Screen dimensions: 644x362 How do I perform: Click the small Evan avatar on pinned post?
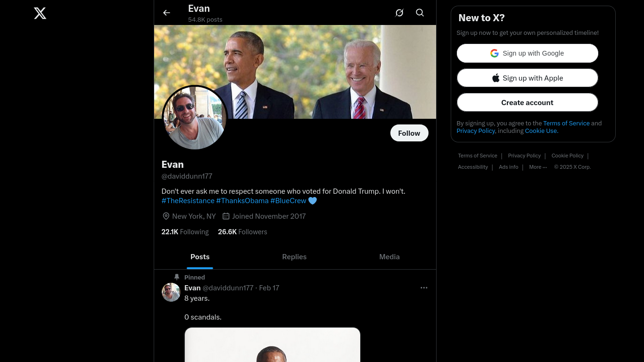coord(171,292)
